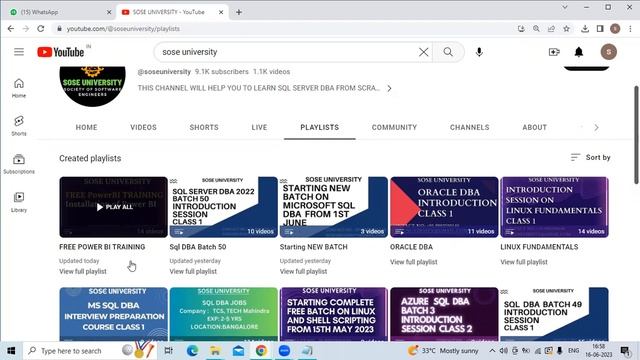Image resolution: width=640 pixels, height=360 pixels.
Task: Click the zoom magnifier icon in address bar
Action: coord(536,29)
